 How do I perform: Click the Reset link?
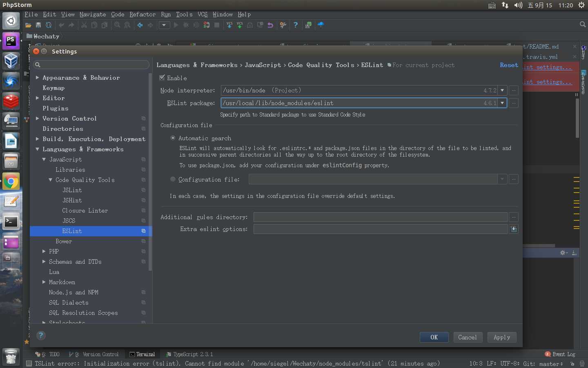click(509, 65)
